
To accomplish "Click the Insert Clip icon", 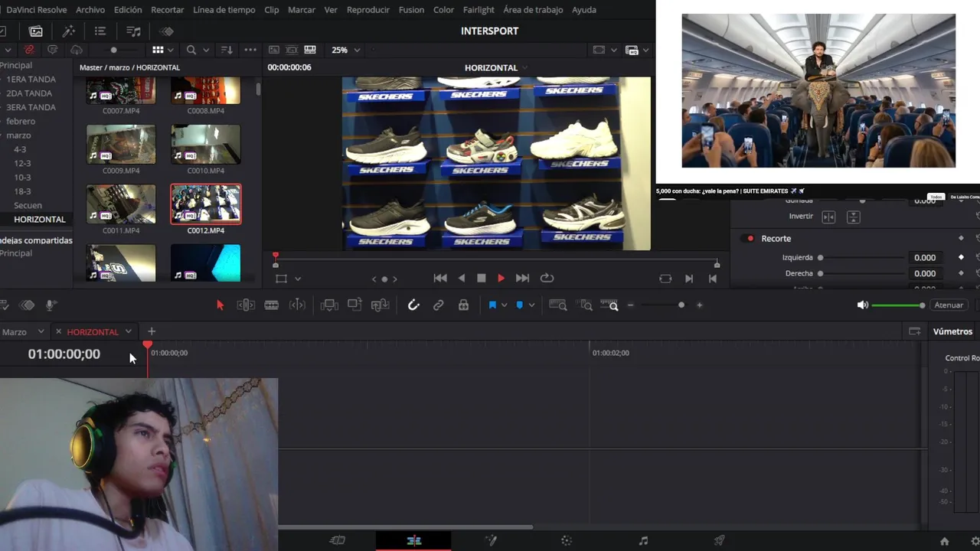I will pyautogui.click(x=329, y=305).
